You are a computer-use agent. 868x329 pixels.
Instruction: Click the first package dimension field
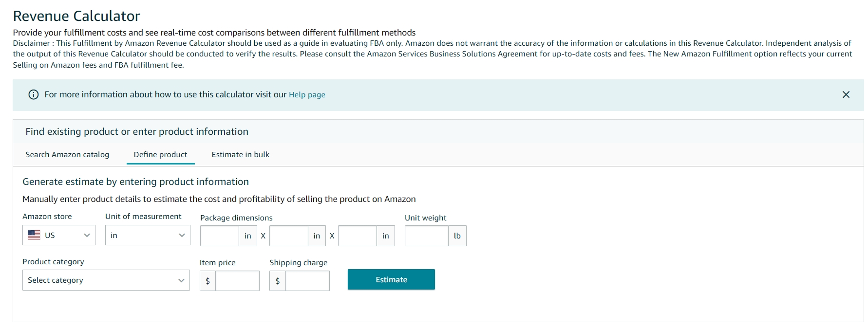click(220, 236)
